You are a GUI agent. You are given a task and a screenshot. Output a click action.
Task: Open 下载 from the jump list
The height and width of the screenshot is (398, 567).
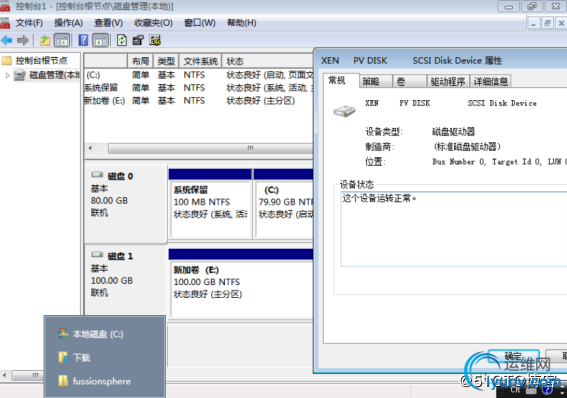[81, 358]
